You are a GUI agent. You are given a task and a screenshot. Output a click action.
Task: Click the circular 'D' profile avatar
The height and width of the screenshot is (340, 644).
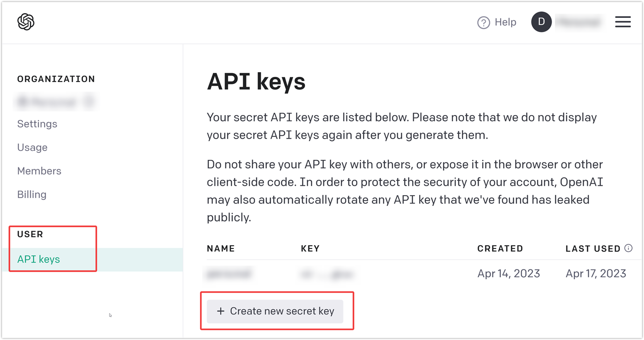pos(541,22)
